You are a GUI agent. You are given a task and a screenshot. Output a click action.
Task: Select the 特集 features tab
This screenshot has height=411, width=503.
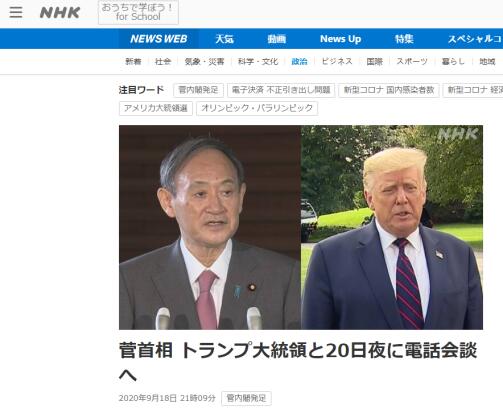404,39
